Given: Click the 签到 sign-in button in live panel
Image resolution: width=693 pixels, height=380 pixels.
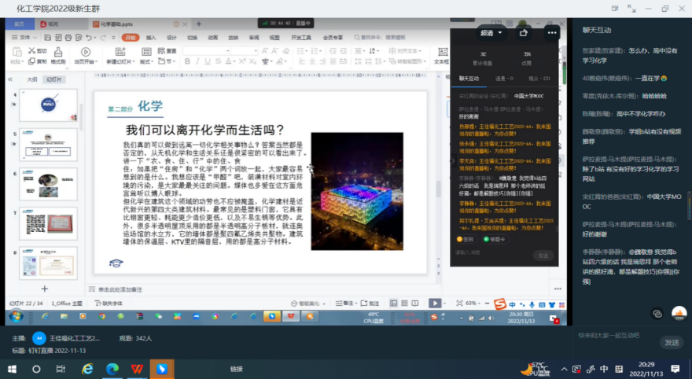Looking at the screenshot, I should pyautogui.click(x=465, y=239).
